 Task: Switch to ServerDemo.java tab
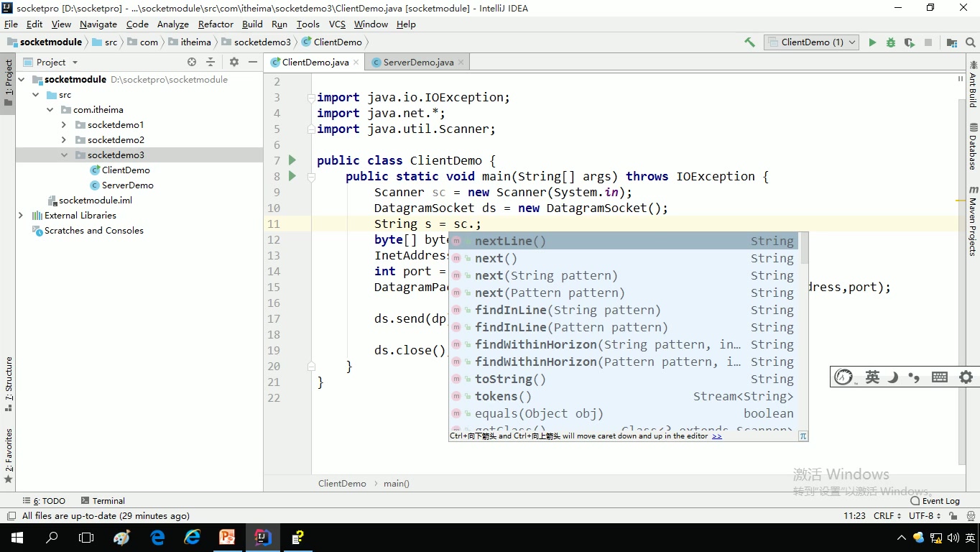pyautogui.click(x=418, y=63)
